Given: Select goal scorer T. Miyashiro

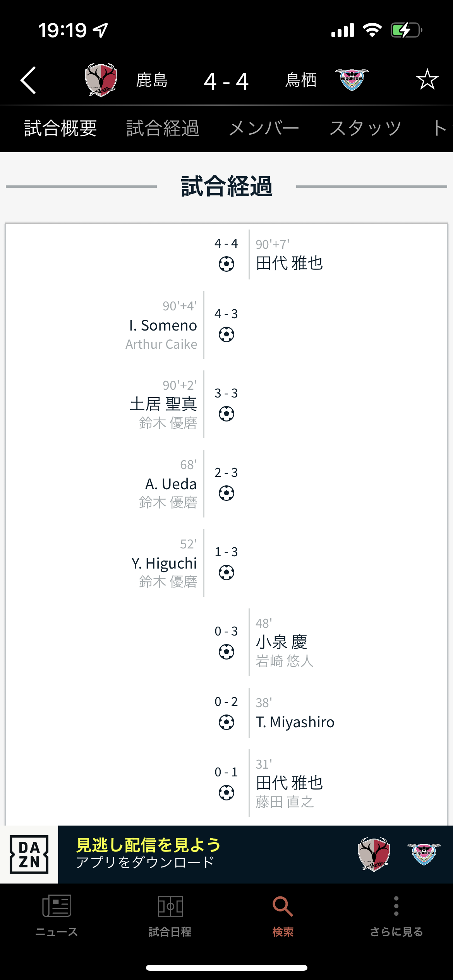Looking at the screenshot, I should [x=295, y=722].
